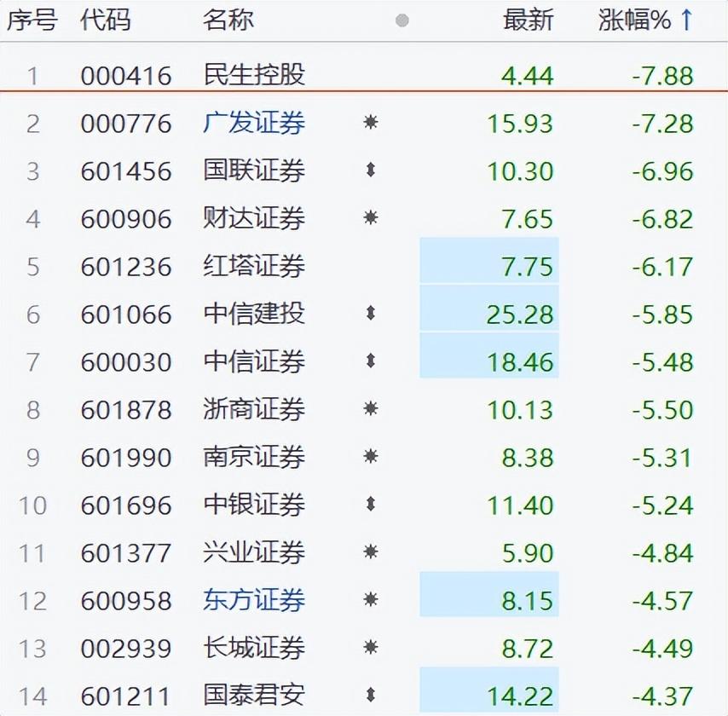Sort by the 代码 column header
728x716 pixels.
click(106, 20)
